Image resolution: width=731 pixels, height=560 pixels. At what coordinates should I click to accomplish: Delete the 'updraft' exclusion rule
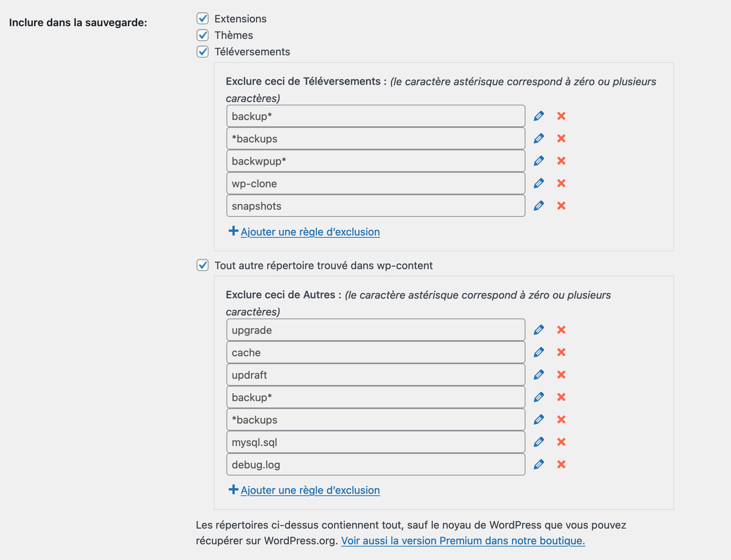(x=561, y=375)
